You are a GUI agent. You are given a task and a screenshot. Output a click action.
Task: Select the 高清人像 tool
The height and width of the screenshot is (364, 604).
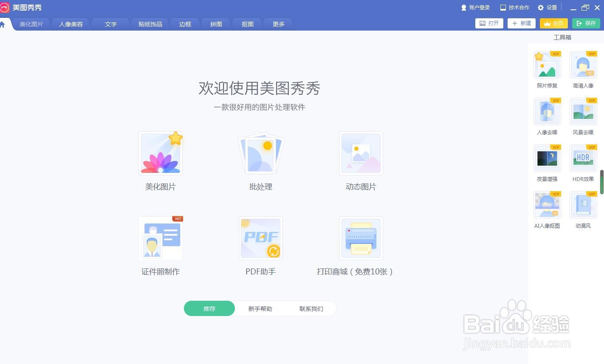pyautogui.click(x=583, y=69)
